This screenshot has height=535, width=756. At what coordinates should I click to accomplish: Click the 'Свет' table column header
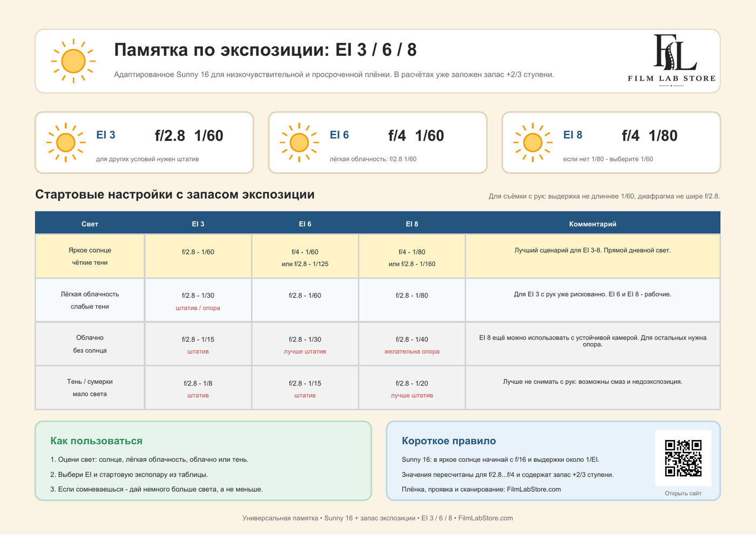90,224
